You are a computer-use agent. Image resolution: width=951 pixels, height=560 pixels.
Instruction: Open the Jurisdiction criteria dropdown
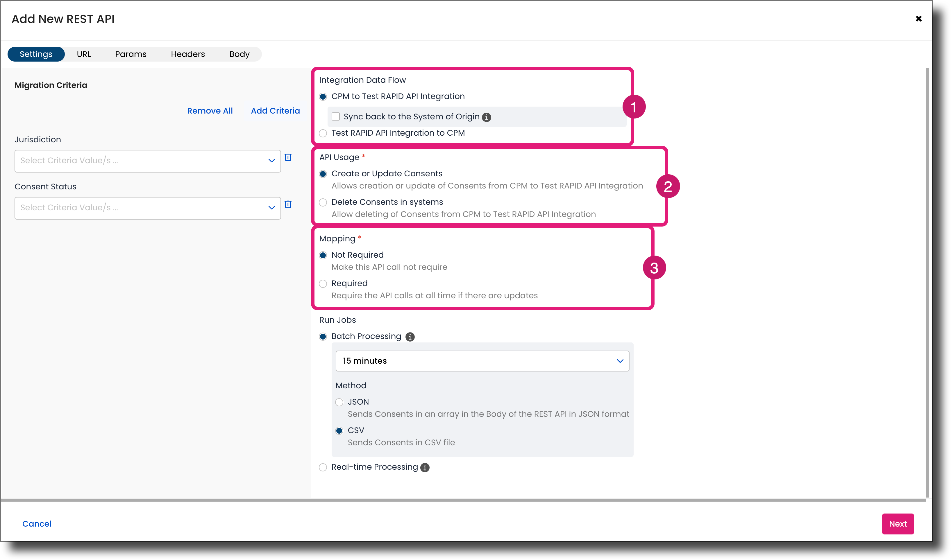(148, 161)
